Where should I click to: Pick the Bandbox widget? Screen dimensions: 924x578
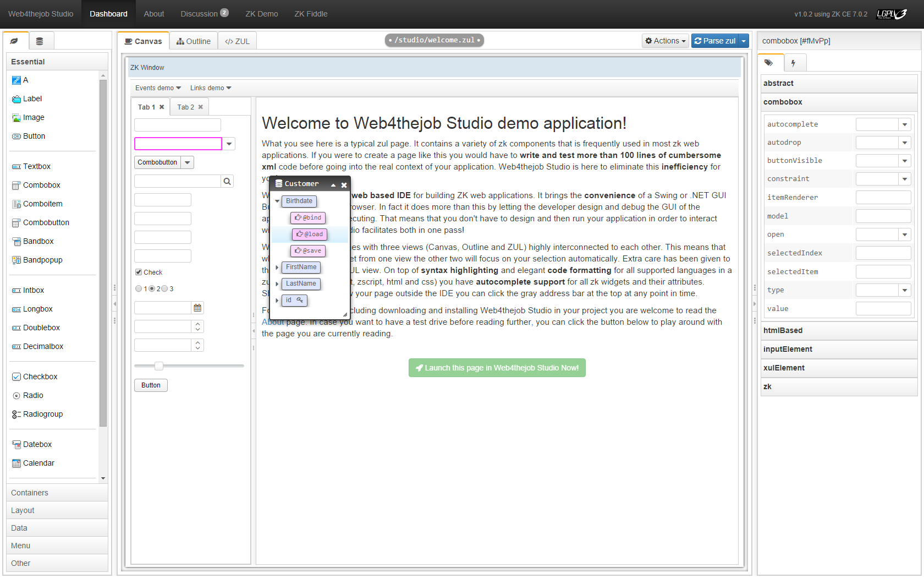point(33,241)
